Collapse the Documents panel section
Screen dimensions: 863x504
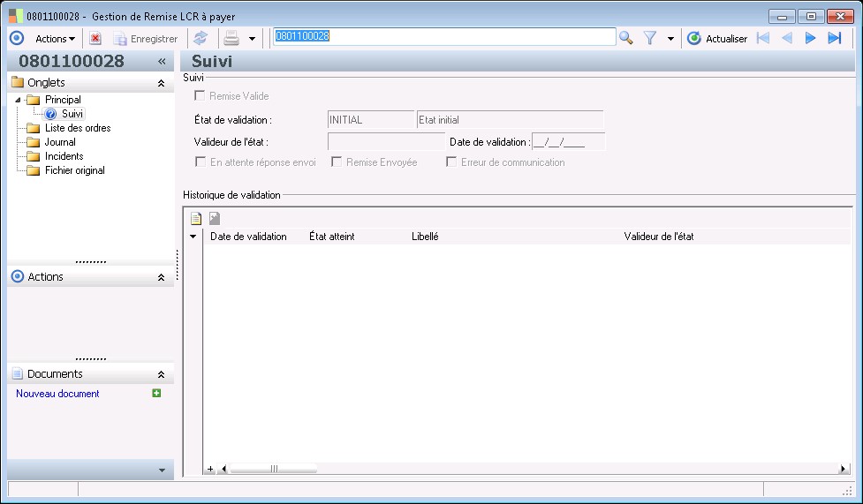click(162, 374)
